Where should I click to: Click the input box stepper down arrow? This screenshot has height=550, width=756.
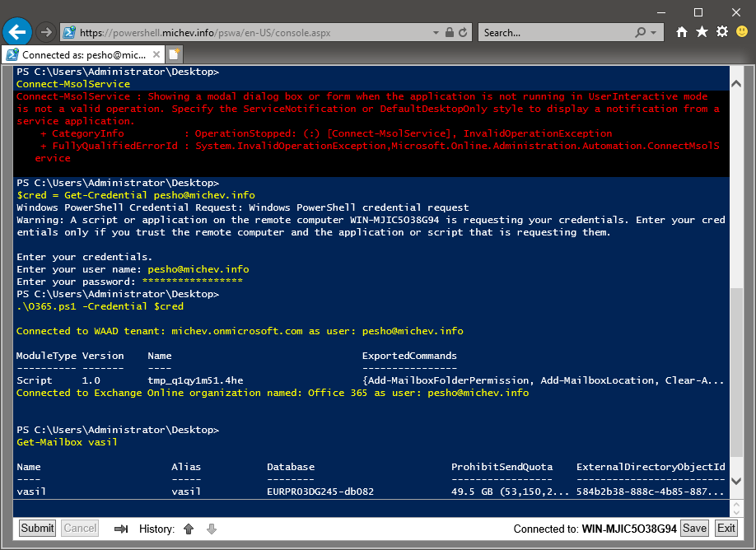click(x=736, y=512)
